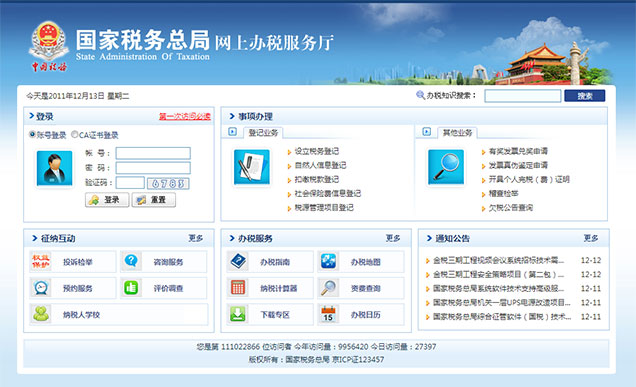Switch to the 其他业务 tab
Viewport: 636px width, 387px height.
pos(457,133)
